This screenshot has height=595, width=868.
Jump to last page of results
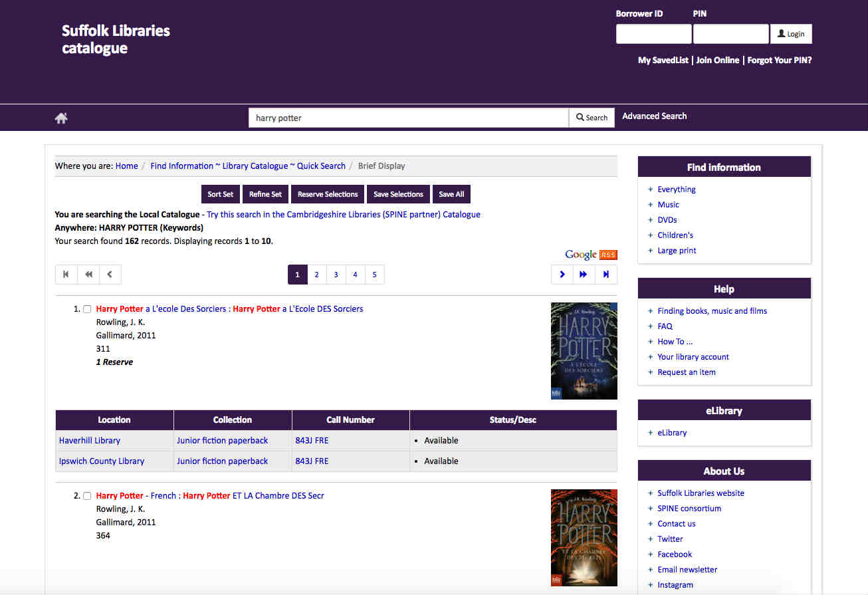605,275
